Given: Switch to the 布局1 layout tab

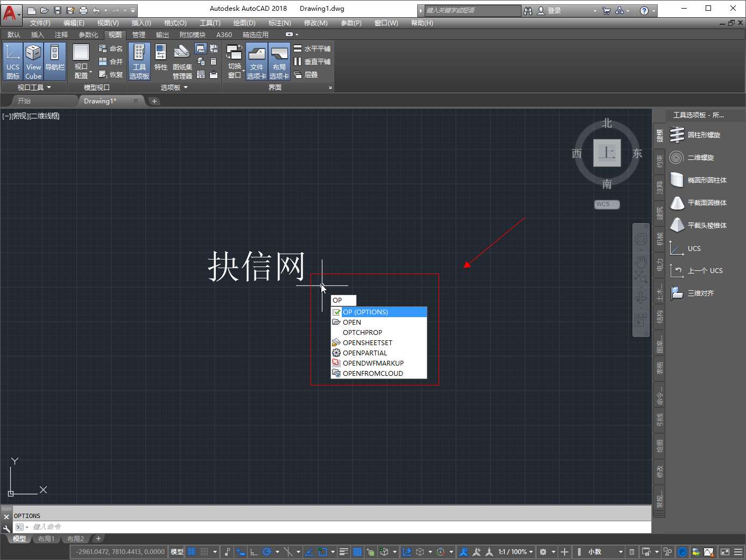Looking at the screenshot, I should (46, 538).
